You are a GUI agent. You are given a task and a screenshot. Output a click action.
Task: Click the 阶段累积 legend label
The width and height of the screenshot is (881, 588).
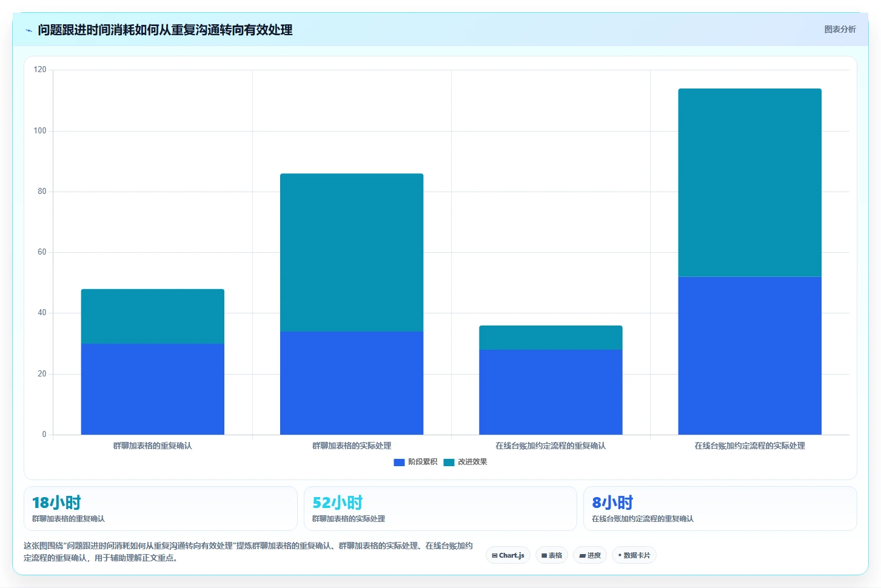pyautogui.click(x=423, y=462)
